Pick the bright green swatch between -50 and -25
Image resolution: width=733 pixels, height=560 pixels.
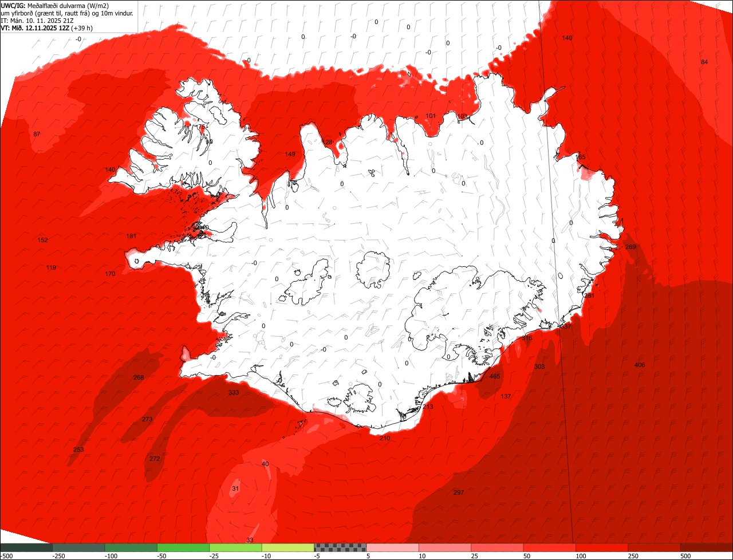pyautogui.click(x=183, y=547)
